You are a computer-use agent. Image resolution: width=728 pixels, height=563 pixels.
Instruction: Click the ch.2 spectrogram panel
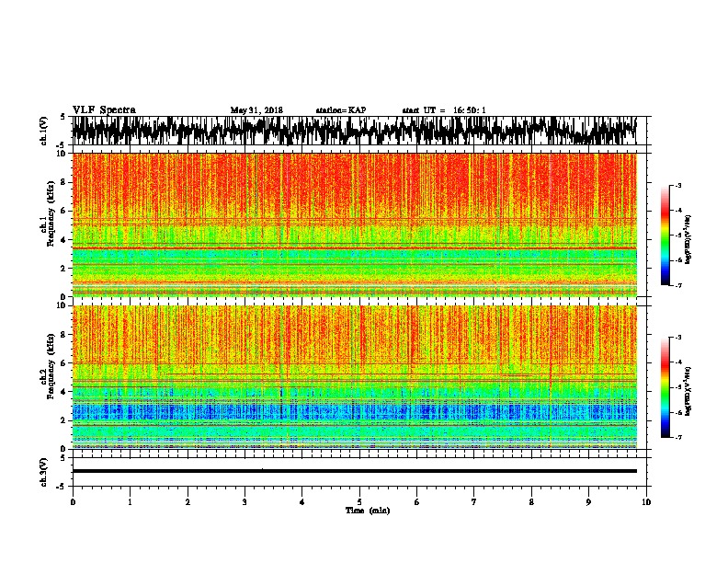pos(354,377)
